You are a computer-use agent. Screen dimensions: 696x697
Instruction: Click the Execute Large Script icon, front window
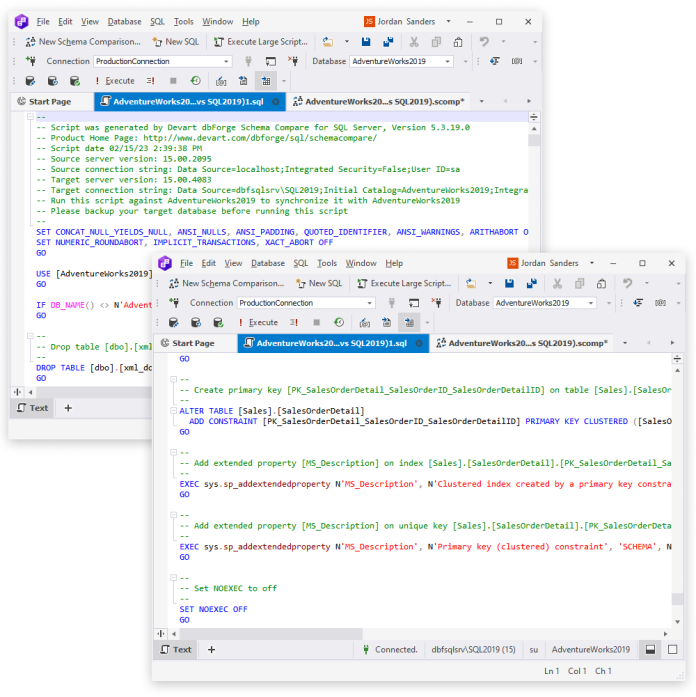[x=362, y=284]
